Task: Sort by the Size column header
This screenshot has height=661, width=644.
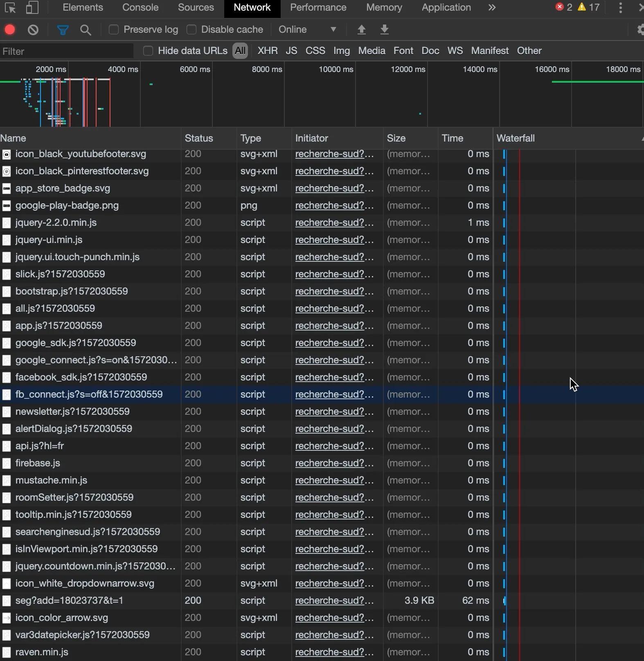Action: (410, 138)
